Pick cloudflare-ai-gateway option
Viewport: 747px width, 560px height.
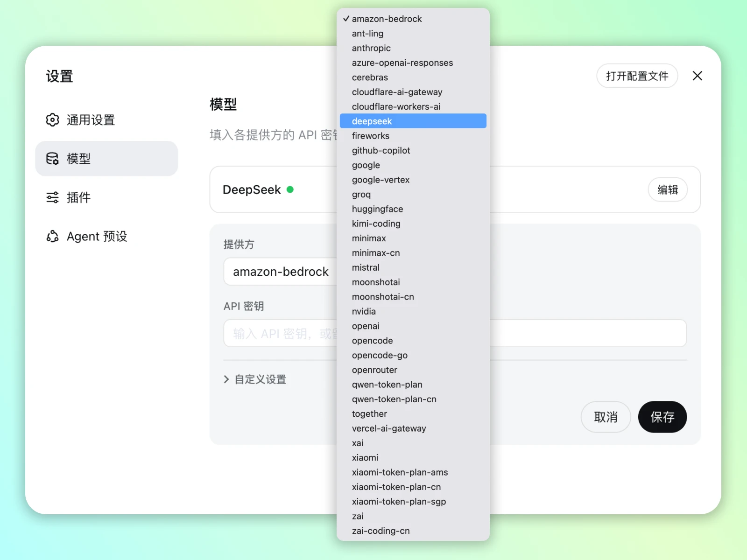(413, 92)
